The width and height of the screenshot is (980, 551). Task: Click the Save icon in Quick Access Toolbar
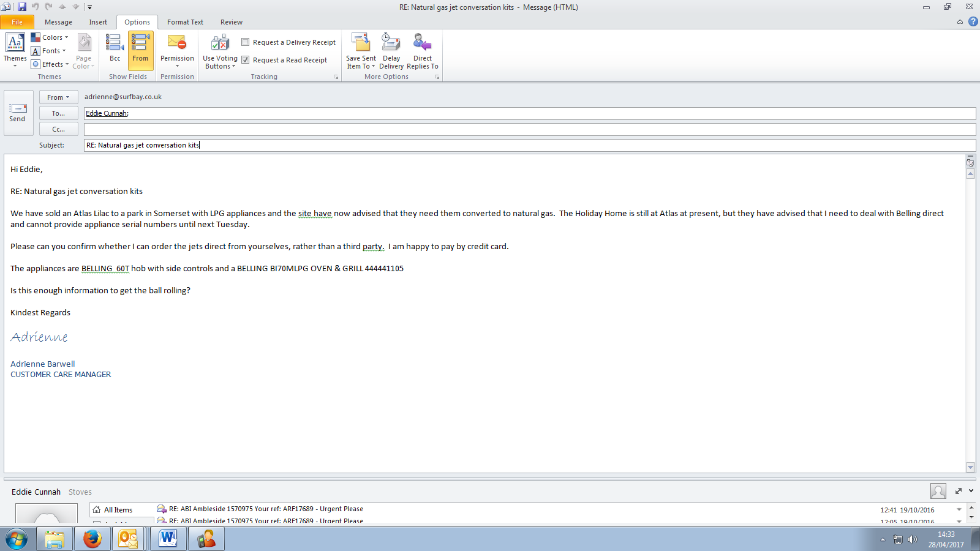(x=22, y=7)
